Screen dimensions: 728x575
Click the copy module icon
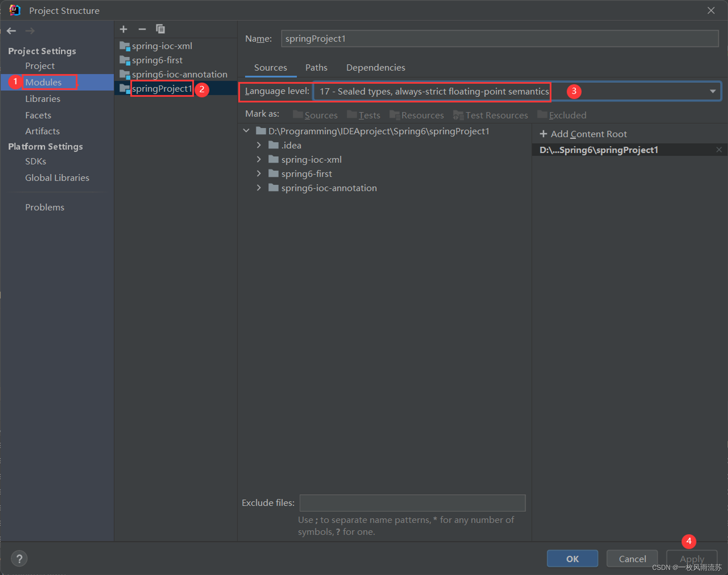click(160, 29)
